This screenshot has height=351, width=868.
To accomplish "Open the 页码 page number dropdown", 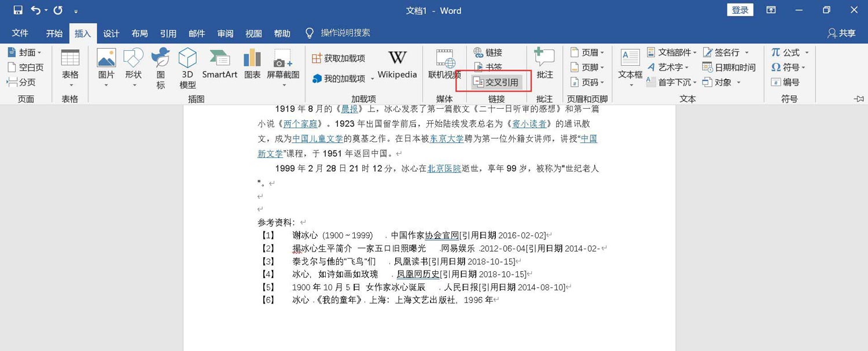I will pos(587,82).
